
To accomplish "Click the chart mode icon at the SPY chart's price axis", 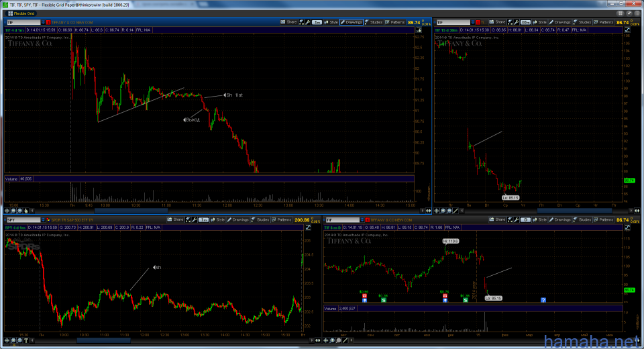I will 308,228.
